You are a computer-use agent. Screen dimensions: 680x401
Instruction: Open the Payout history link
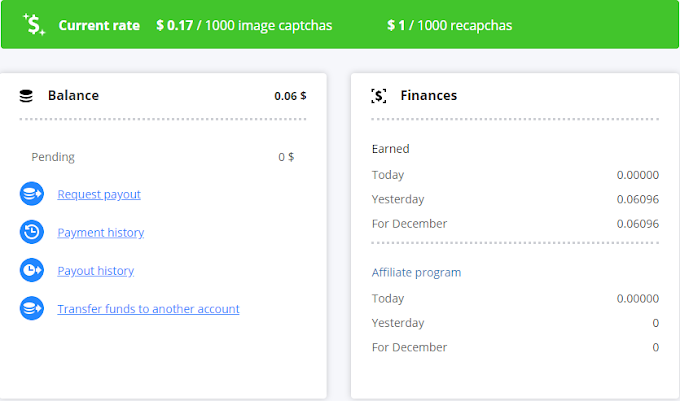coord(95,270)
